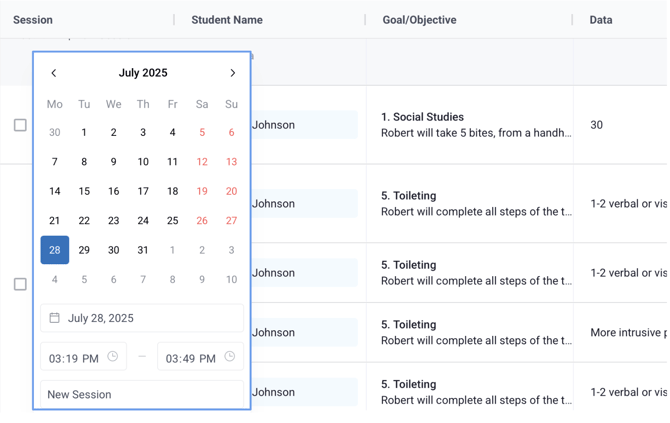
Task: Tick the checkbox for Social Studies row
Action: coord(20,125)
